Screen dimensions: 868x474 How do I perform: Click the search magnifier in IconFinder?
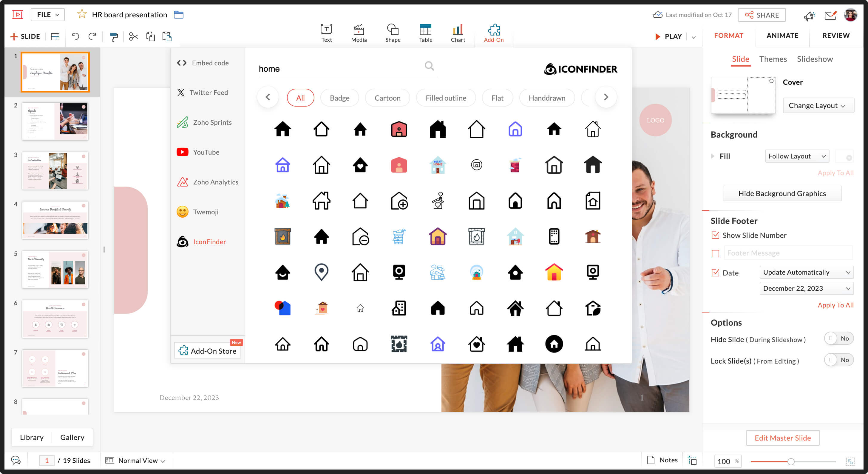(x=429, y=66)
